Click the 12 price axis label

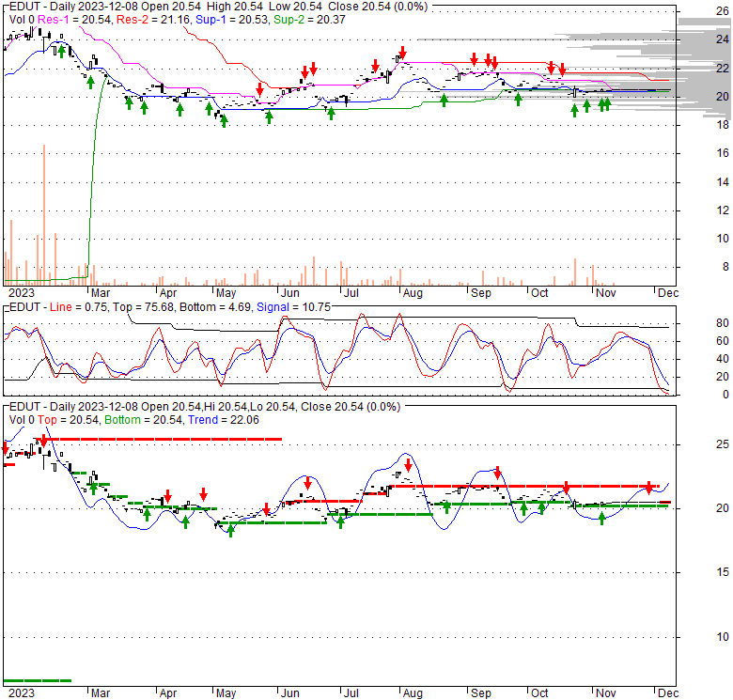(723, 210)
